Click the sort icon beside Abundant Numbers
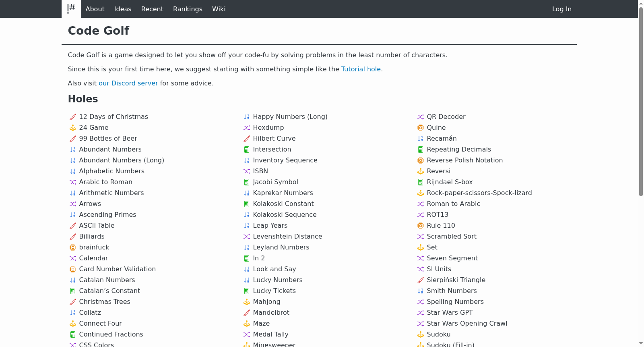Viewport: 644px width, 347px height. tap(73, 150)
